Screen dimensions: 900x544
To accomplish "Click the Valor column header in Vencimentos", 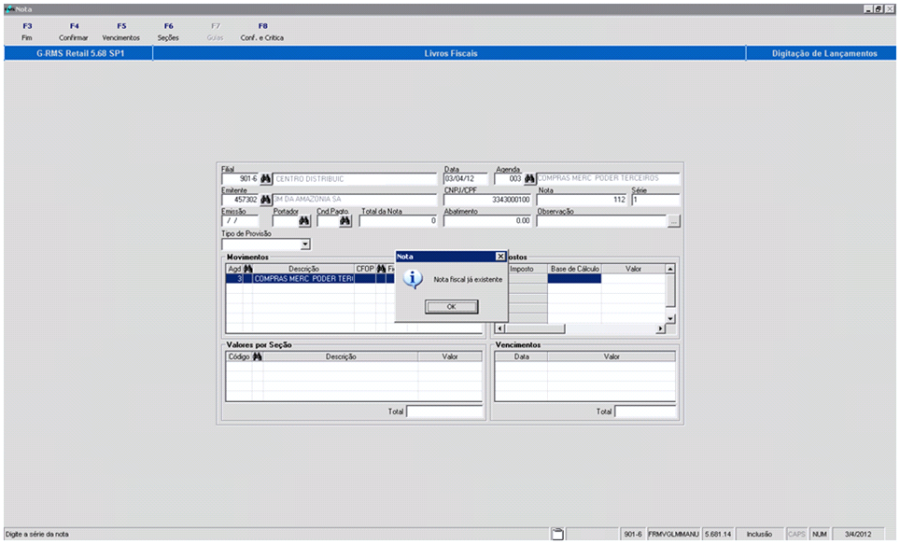I will pyautogui.click(x=611, y=356).
